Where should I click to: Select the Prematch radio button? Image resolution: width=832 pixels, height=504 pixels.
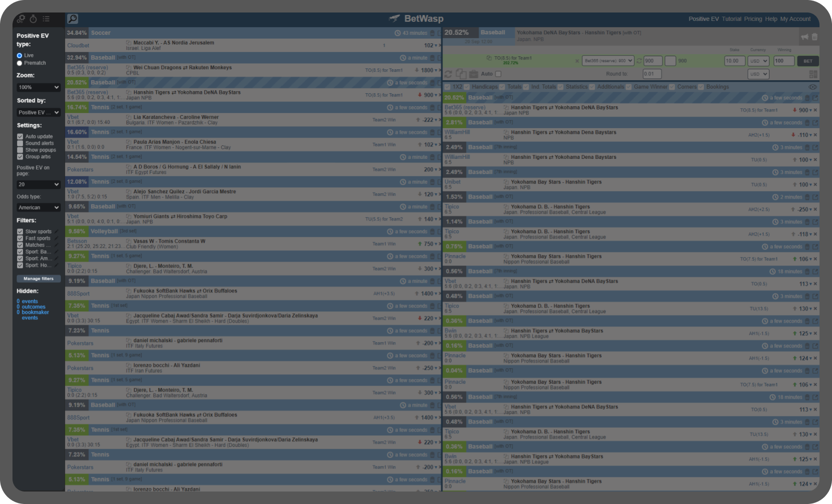click(x=20, y=63)
